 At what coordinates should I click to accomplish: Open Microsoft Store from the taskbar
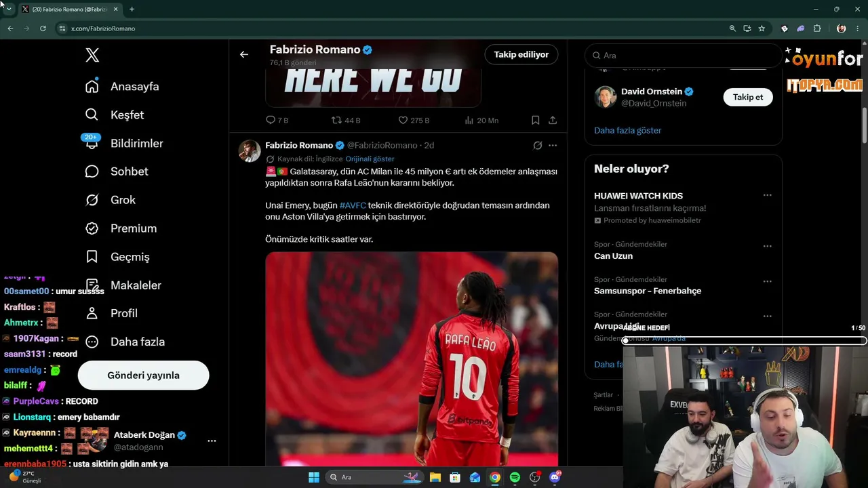click(455, 477)
